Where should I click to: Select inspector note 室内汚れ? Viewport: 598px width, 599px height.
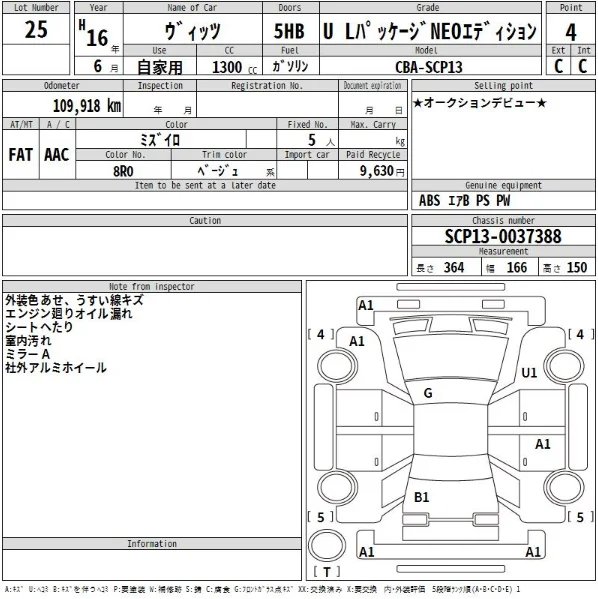tap(28, 341)
